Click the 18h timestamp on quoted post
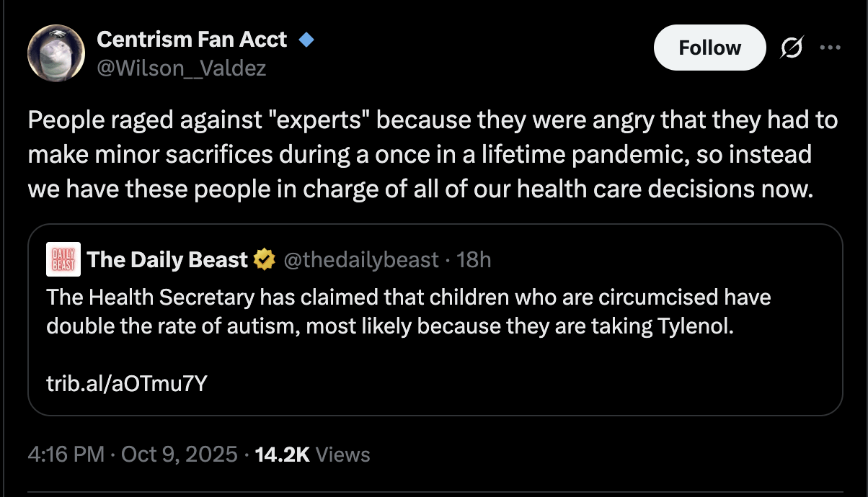The height and width of the screenshot is (497, 868). click(474, 259)
